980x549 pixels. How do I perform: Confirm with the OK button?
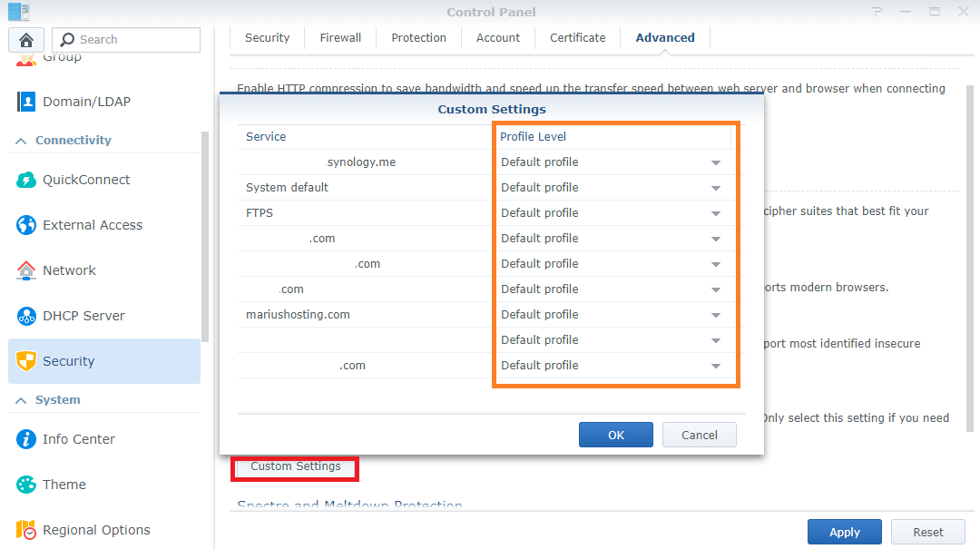615,435
